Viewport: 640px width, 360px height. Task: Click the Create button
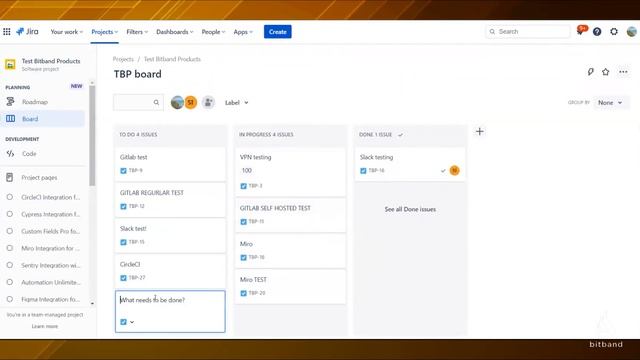(x=278, y=32)
